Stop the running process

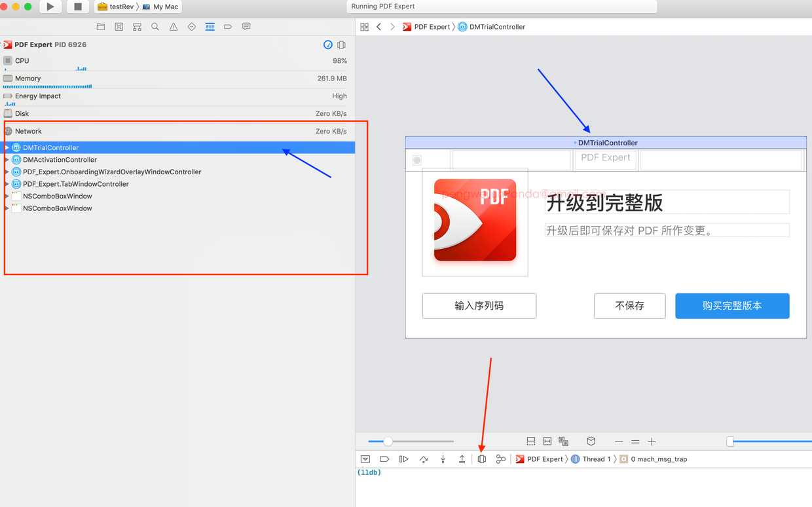coord(78,7)
